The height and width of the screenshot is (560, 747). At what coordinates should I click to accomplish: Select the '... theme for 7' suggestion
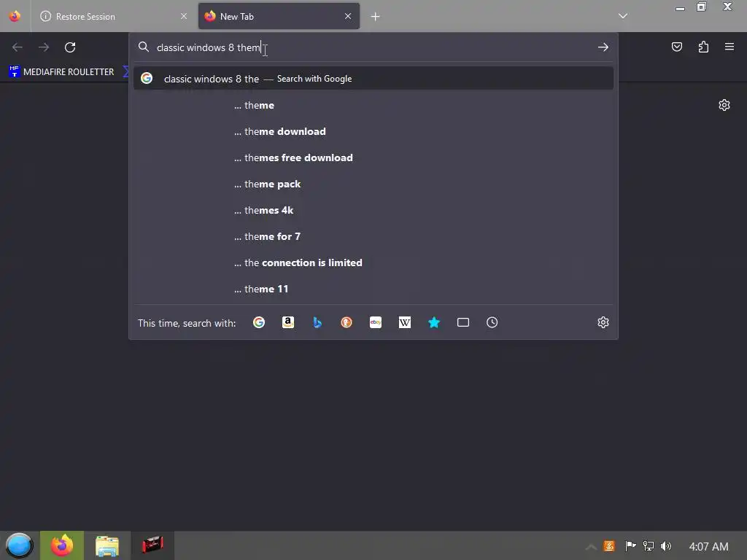[373, 236]
